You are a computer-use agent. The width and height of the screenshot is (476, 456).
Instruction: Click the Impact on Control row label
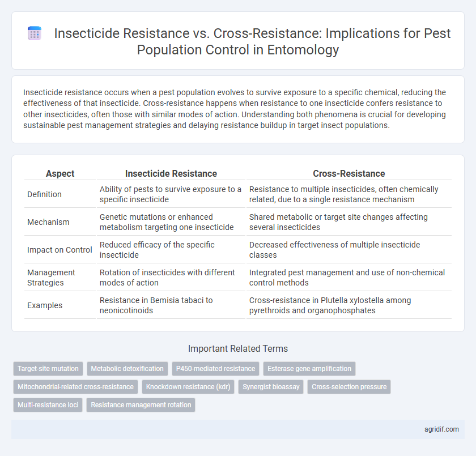pos(59,250)
